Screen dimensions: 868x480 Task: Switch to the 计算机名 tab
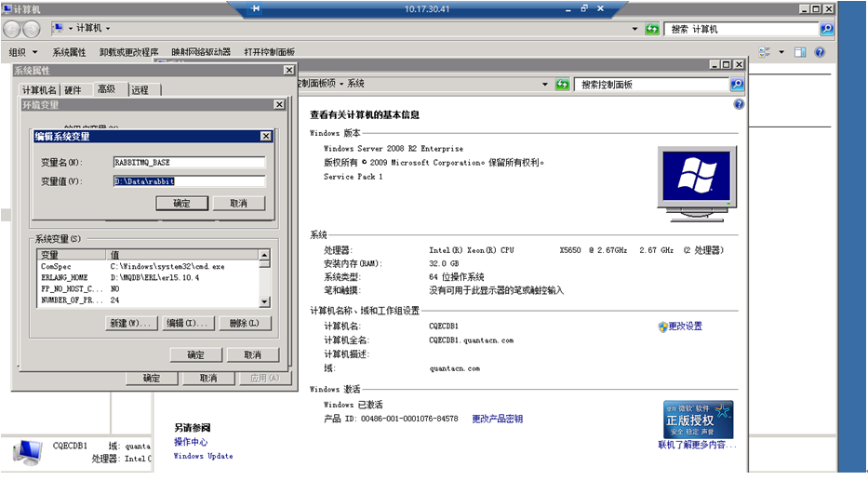(x=39, y=89)
